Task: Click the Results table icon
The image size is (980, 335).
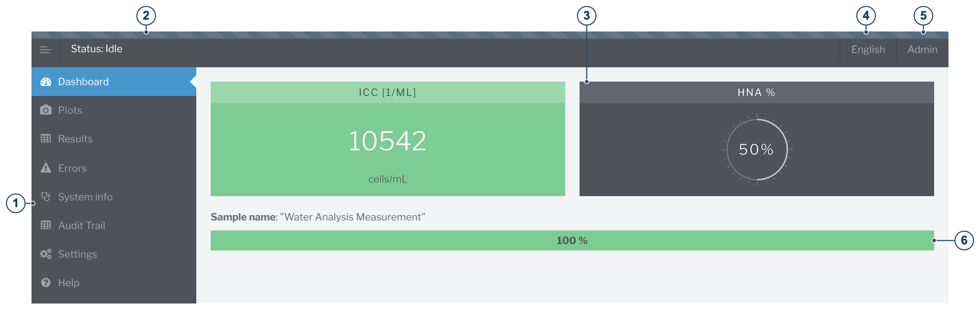Action: (x=45, y=139)
